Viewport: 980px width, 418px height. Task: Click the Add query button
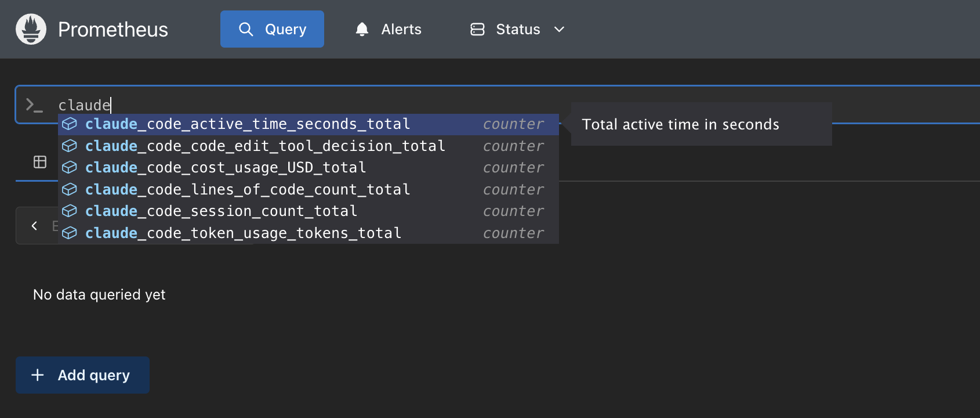pyautogui.click(x=82, y=375)
